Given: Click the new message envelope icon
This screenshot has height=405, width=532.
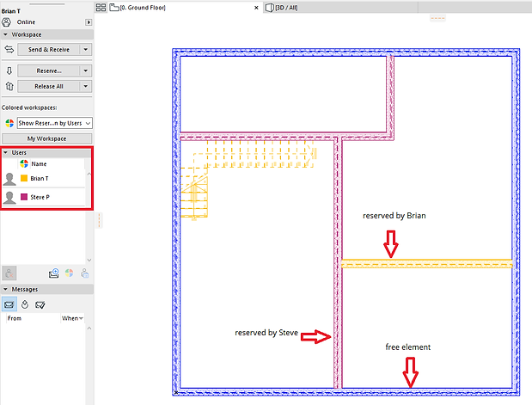Looking at the screenshot, I should [54, 273].
